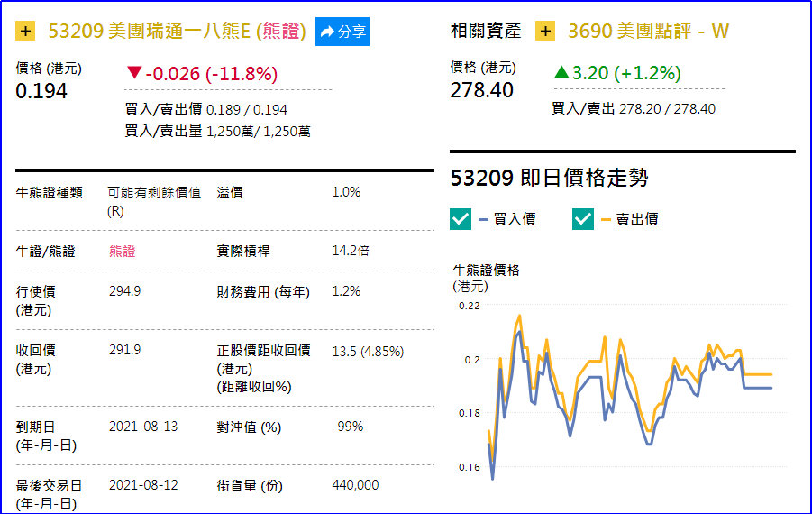The height and width of the screenshot is (514, 812).
Task: Select the 278.40 related asset price
Action: 481,90
